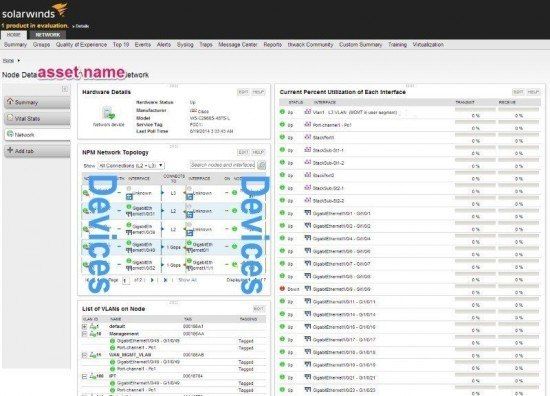Open the Training menu item

point(397,45)
